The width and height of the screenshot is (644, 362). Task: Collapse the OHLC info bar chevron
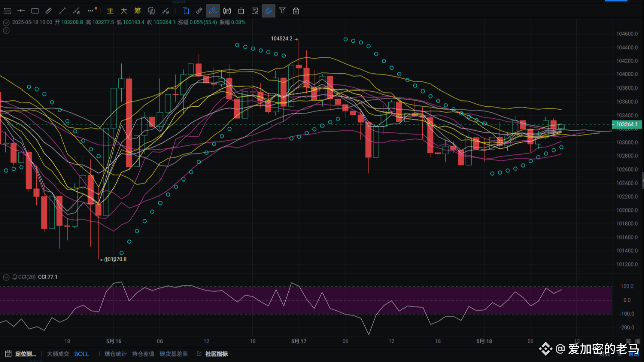tap(6, 22)
